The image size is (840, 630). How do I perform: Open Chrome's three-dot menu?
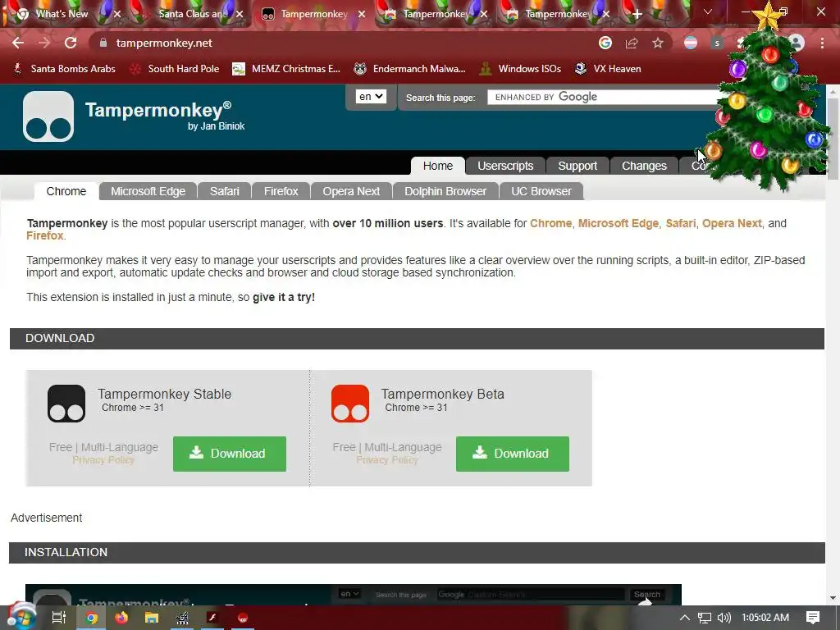coord(822,43)
